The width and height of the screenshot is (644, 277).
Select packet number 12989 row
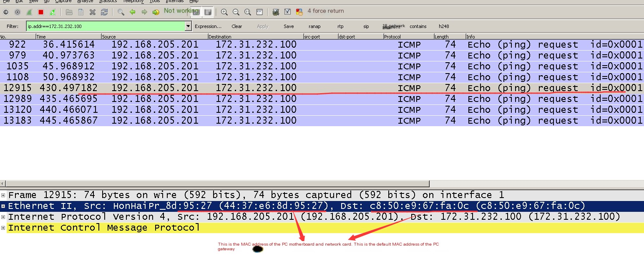pos(322,99)
